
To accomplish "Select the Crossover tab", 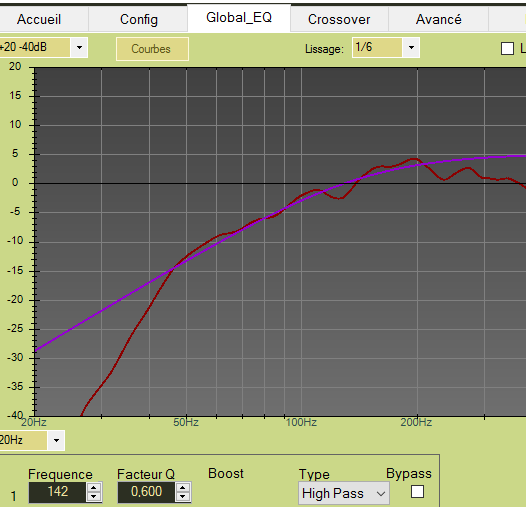I will [339, 19].
